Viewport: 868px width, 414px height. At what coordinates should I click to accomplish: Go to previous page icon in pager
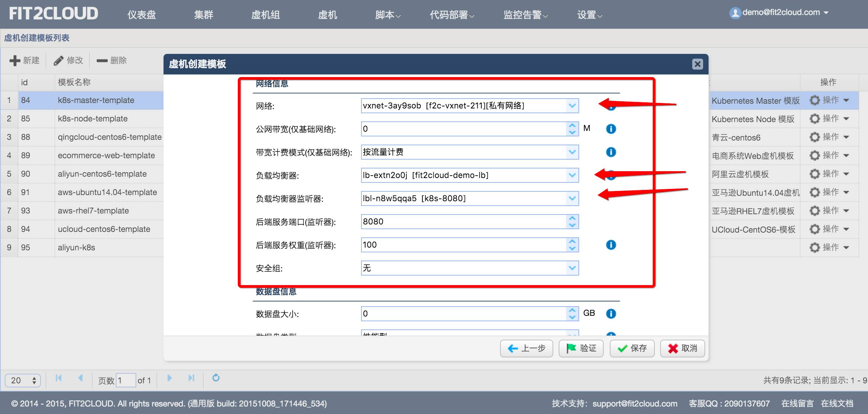[80, 378]
